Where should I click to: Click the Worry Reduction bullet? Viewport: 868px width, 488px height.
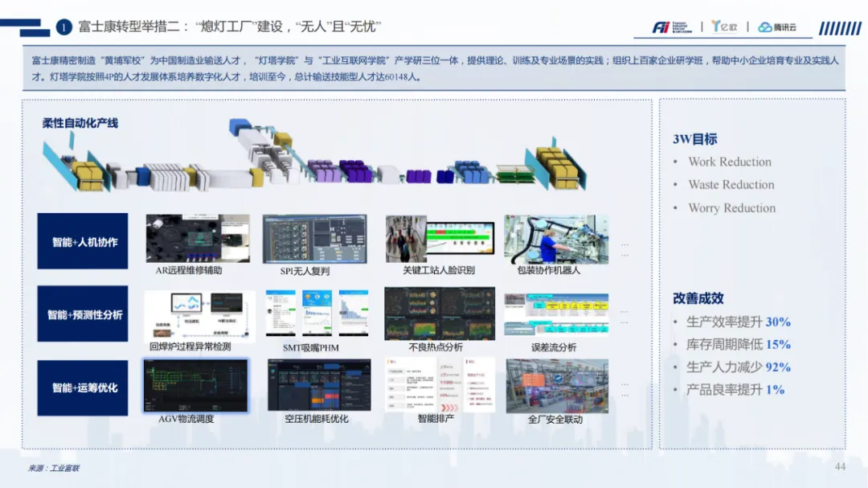tap(732, 207)
